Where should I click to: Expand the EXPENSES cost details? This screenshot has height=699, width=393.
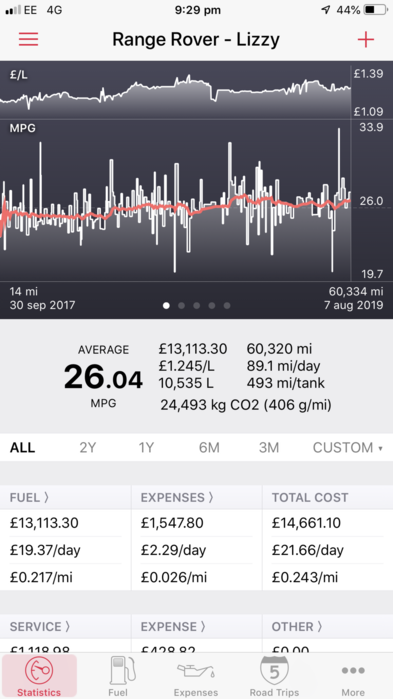[177, 498]
